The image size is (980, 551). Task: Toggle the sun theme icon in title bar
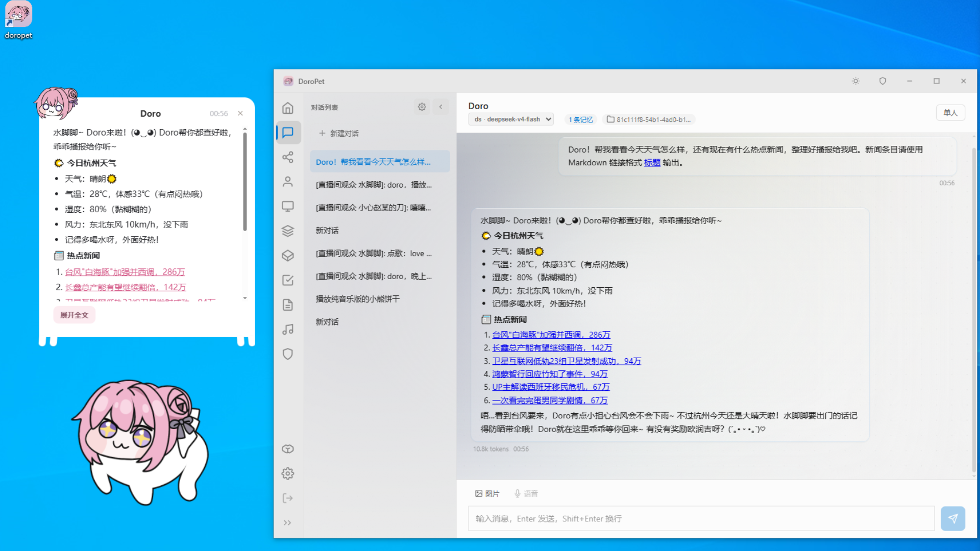click(x=855, y=81)
